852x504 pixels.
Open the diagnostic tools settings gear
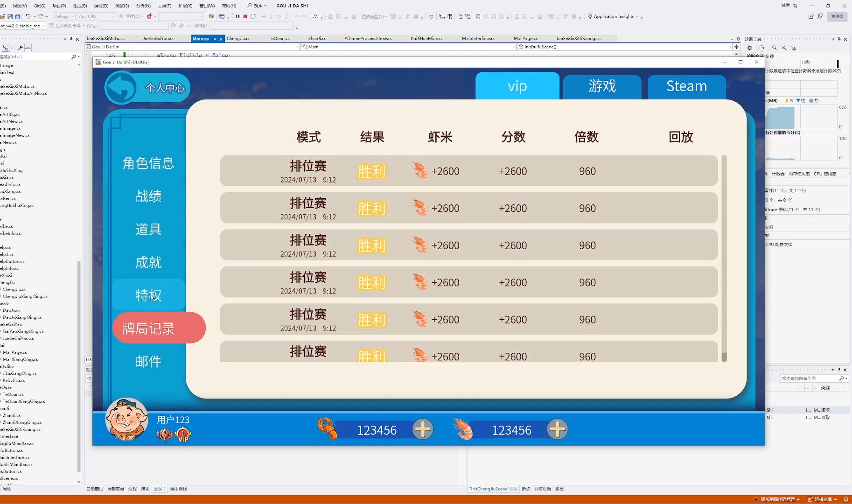coord(750,48)
